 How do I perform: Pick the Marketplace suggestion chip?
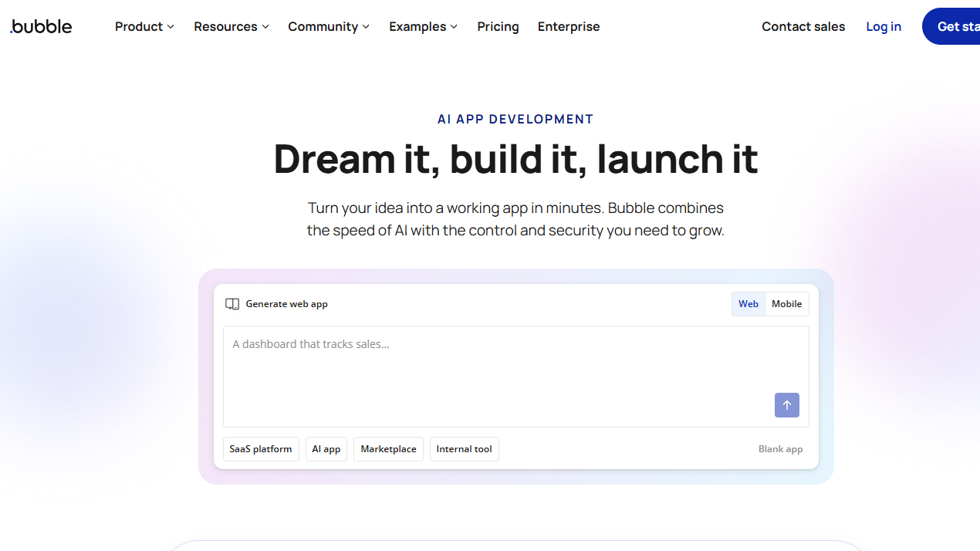[388, 449]
